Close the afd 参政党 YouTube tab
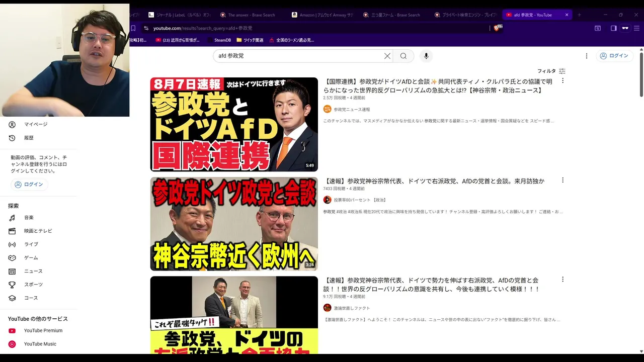The height and width of the screenshot is (362, 644). pyautogui.click(x=567, y=15)
